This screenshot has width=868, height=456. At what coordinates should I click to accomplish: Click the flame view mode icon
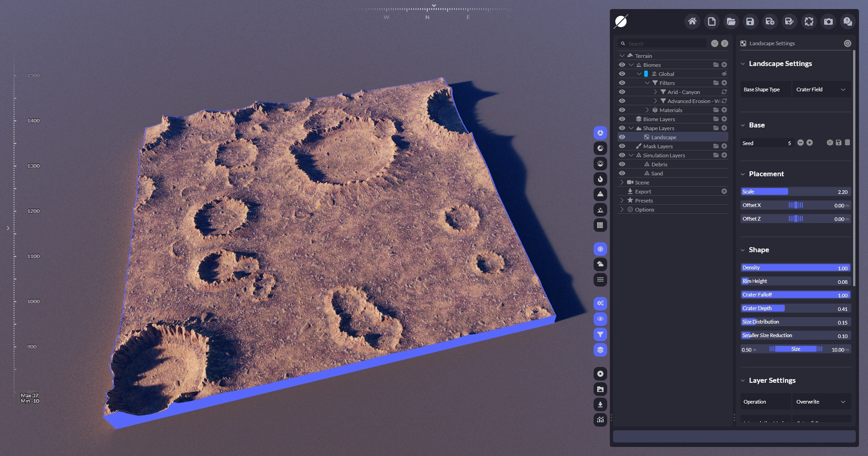pyautogui.click(x=600, y=179)
